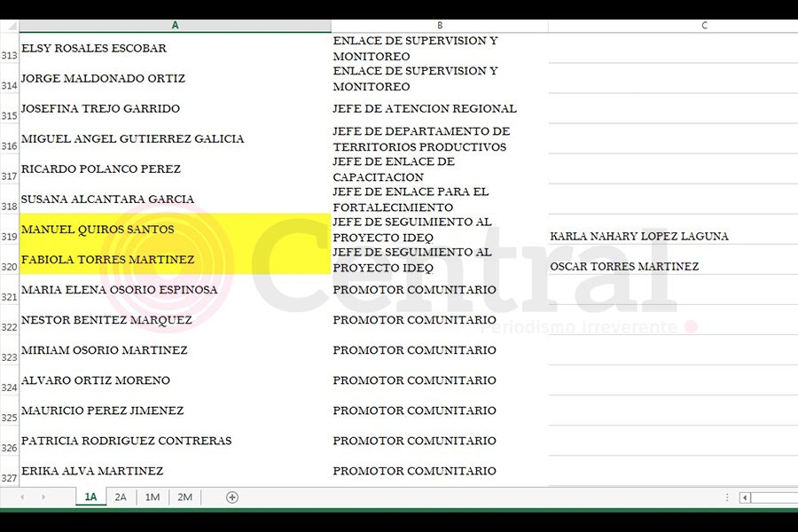Select PROYECTO IDEQ cell in row 320
This screenshot has width=798, height=532.
(x=440, y=259)
